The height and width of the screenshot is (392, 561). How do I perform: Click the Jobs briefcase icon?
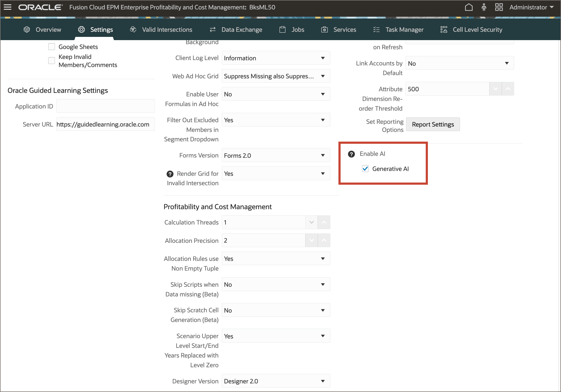pyautogui.click(x=282, y=29)
